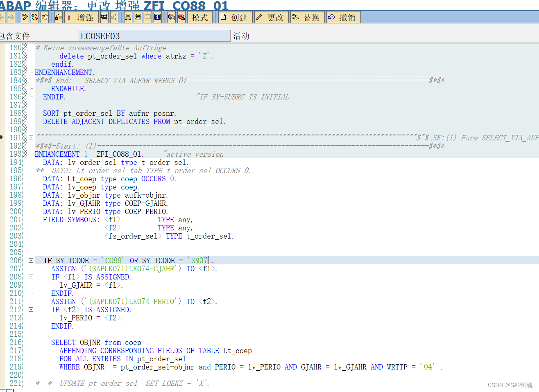Click 'lv_PERIO = <f2>.' line
This screenshot has height=392, width=539.
91,318
